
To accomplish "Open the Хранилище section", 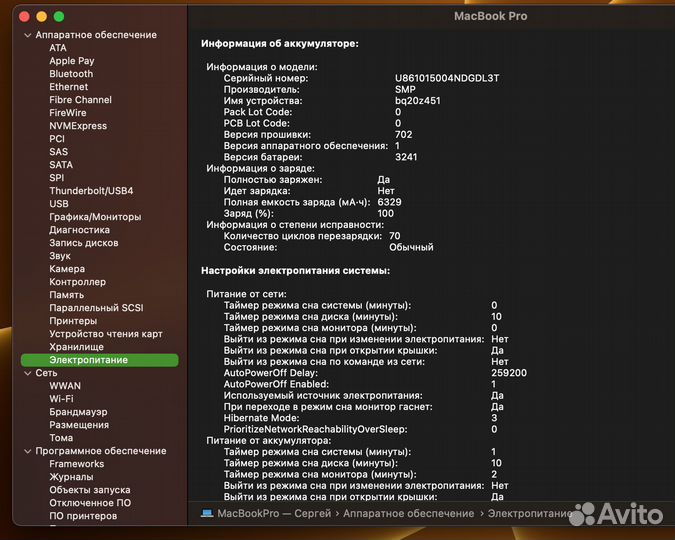I will [x=76, y=347].
